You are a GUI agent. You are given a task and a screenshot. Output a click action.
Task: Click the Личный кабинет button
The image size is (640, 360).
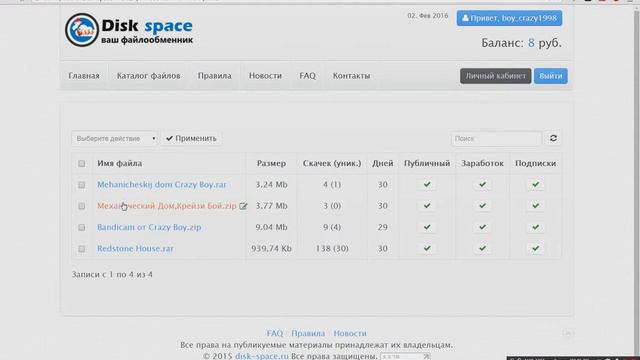click(496, 76)
